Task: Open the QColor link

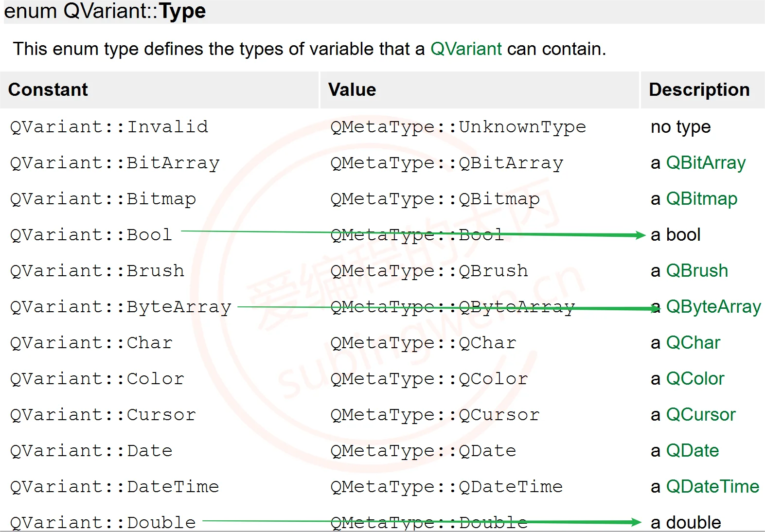Action: pyautogui.click(x=695, y=379)
